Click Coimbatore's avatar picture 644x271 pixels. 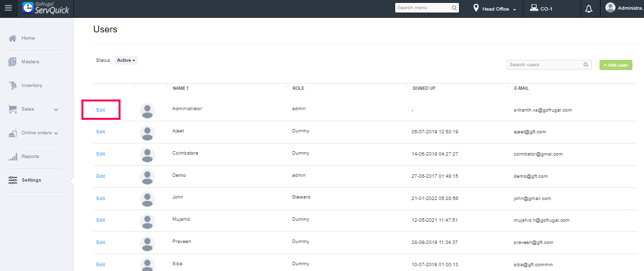tap(147, 155)
